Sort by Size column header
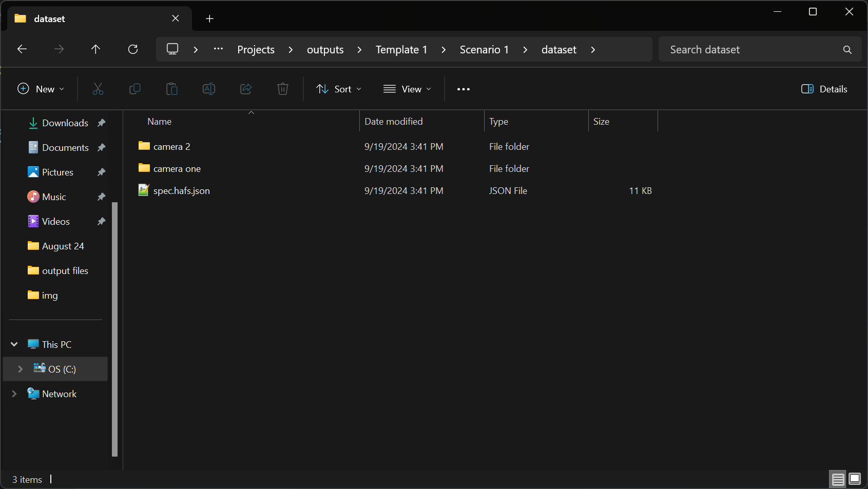This screenshot has height=489, width=868. [x=601, y=122]
